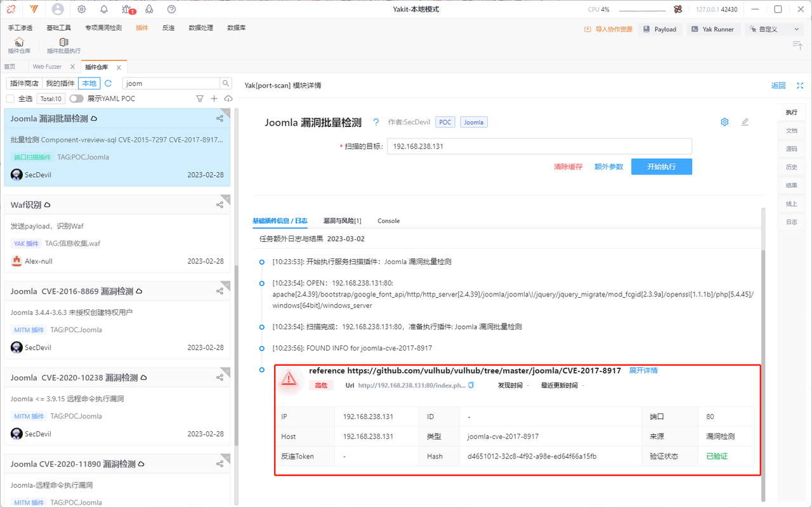Close the 插件仓库 tab
Image resolution: width=812 pixels, height=508 pixels.
pos(119,67)
